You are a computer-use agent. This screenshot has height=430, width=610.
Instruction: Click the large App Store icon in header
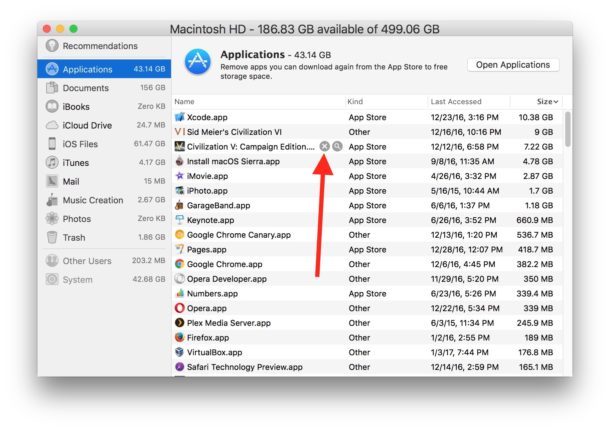(199, 65)
